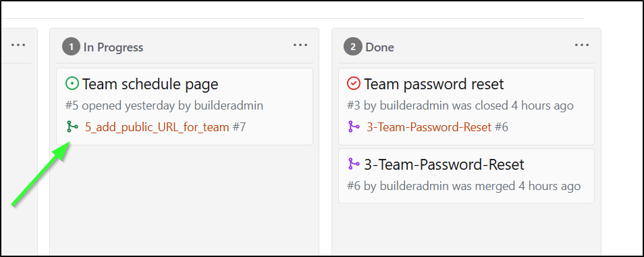Click the Done column heading
The height and width of the screenshot is (257, 644).
point(379,47)
